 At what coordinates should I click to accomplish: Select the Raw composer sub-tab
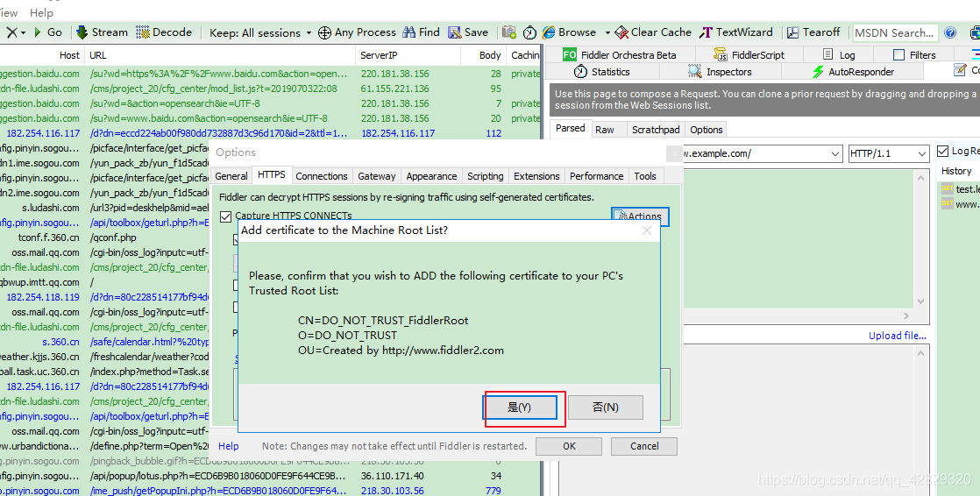pyautogui.click(x=604, y=130)
